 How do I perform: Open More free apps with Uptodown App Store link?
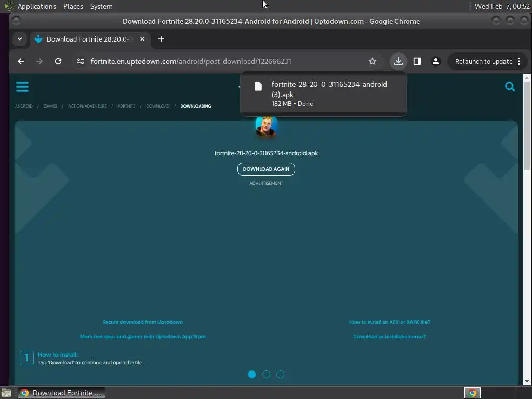pos(142,336)
